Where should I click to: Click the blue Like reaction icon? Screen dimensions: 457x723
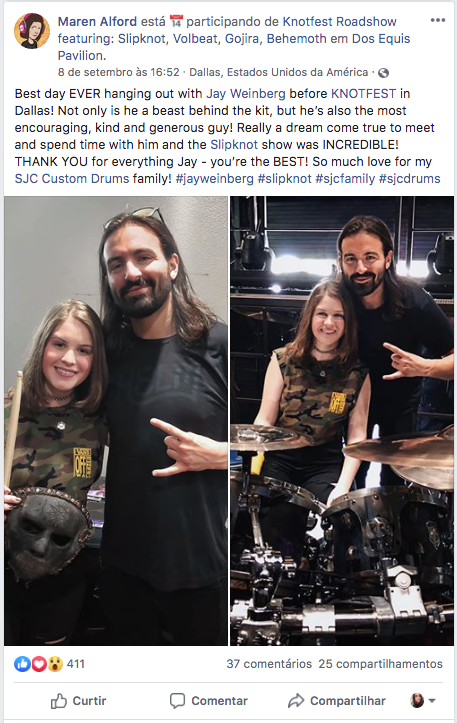point(22,664)
